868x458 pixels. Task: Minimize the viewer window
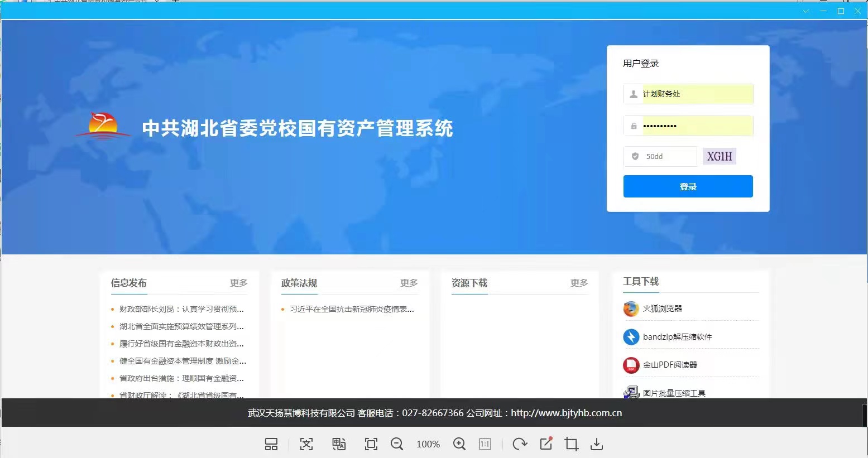point(823,11)
